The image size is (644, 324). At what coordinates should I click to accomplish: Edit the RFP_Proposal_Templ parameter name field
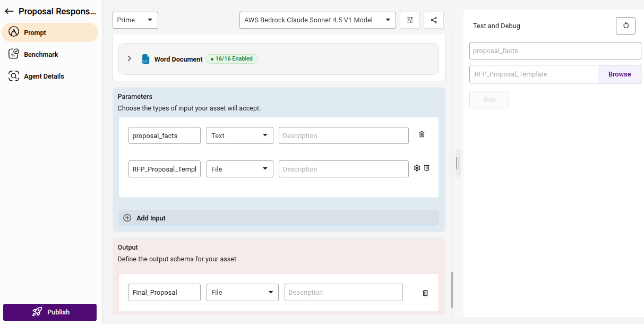point(165,169)
